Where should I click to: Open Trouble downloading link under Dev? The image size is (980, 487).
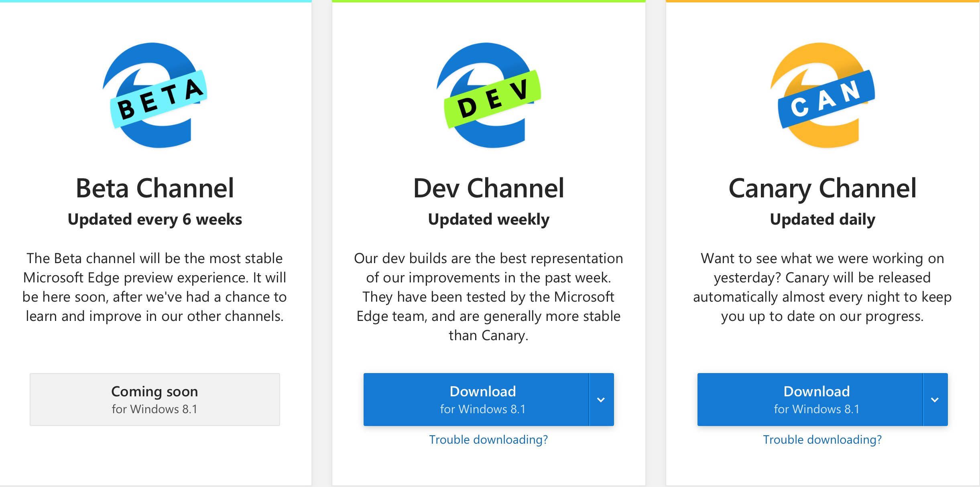tap(488, 440)
